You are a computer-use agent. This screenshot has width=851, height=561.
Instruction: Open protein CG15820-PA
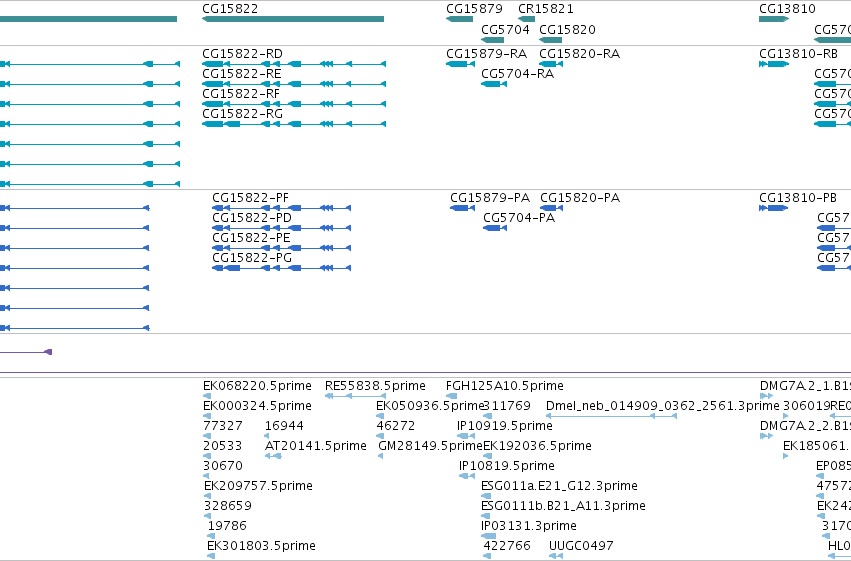pos(580,197)
